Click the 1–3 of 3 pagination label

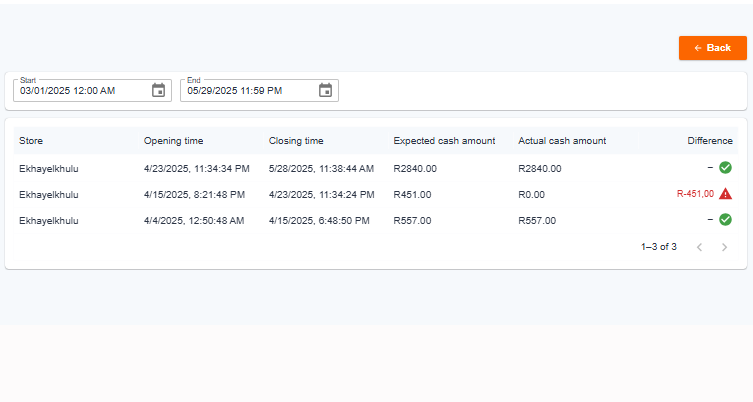click(x=658, y=247)
